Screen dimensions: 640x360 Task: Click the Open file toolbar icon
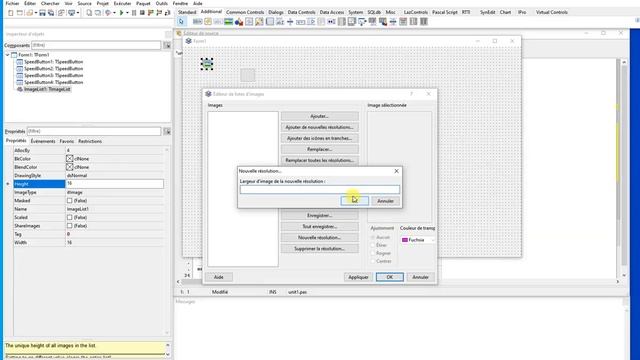click(29, 13)
